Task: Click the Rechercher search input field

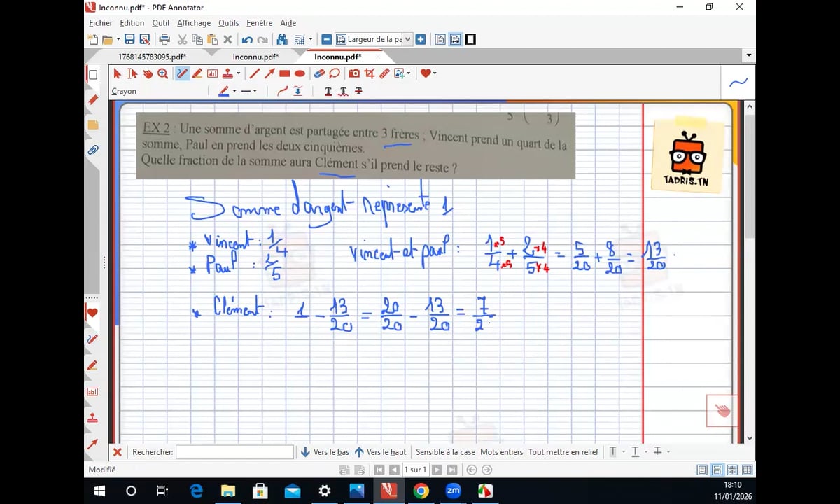Action: (x=235, y=452)
